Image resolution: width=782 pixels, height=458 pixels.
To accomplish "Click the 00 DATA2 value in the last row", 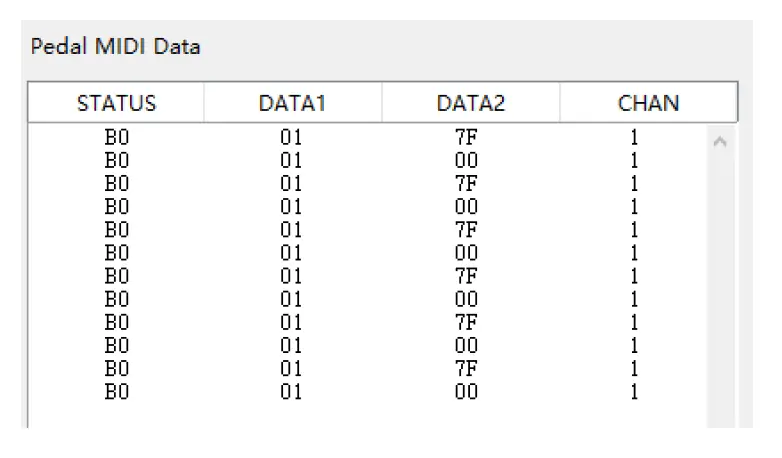I will (x=466, y=392).
